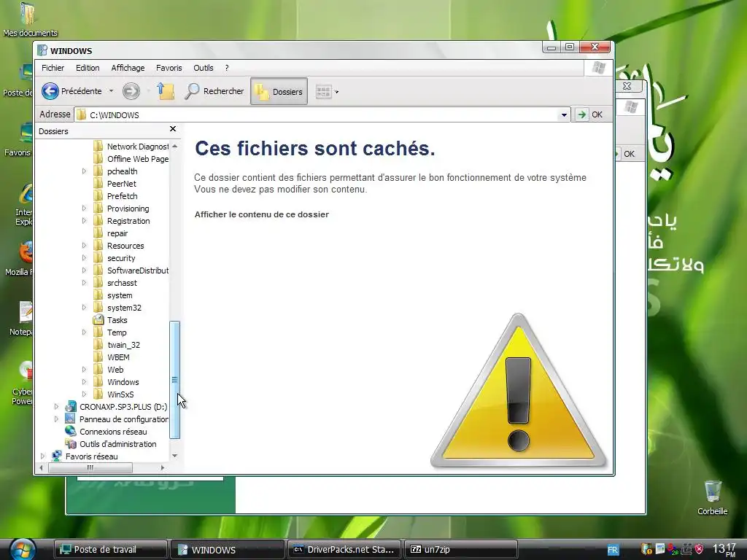The image size is (747, 560).
Task: Select the system folder
Action: click(113, 295)
